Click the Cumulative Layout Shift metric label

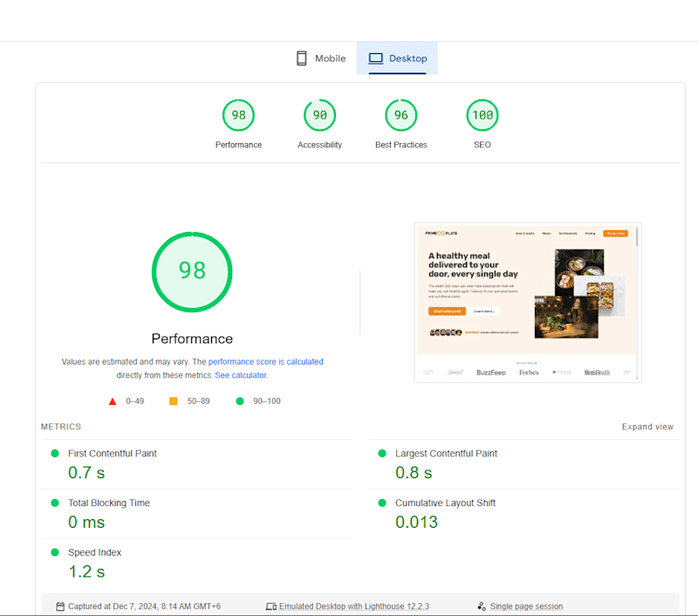pos(445,503)
